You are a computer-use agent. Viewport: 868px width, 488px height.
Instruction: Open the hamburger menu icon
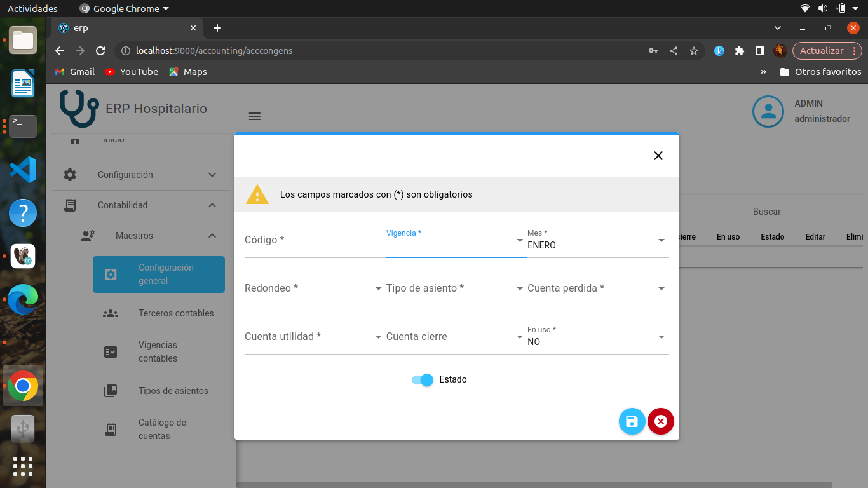pos(255,116)
